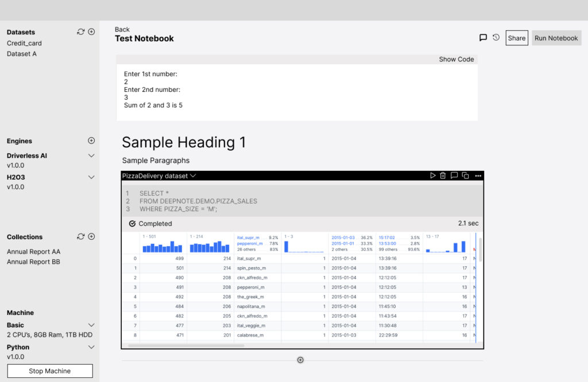This screenshot has width=588, height=382.
Task: Open the Credit_card dataset
Action: coord(24,43)
